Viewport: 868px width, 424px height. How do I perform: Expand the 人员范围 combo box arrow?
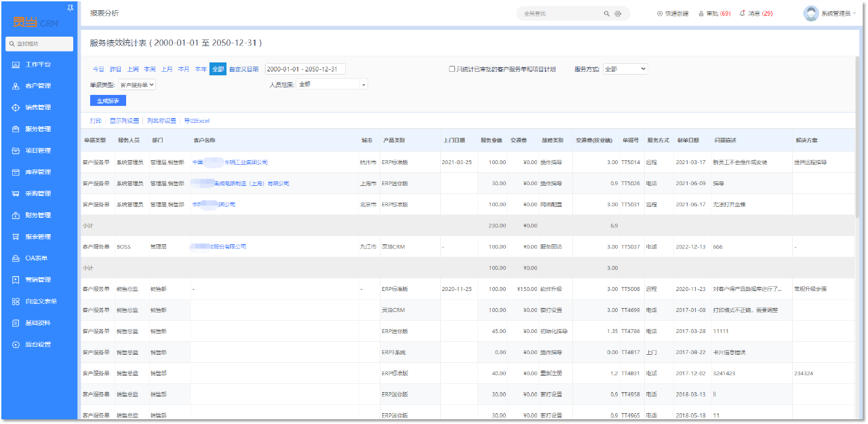tap(364, 85)
